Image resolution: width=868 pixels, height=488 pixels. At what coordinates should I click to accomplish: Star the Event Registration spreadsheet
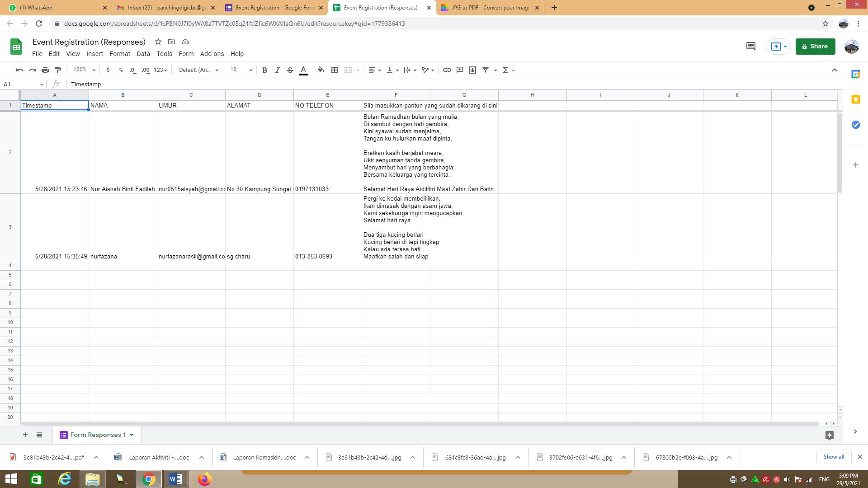(x=158, y=42)
